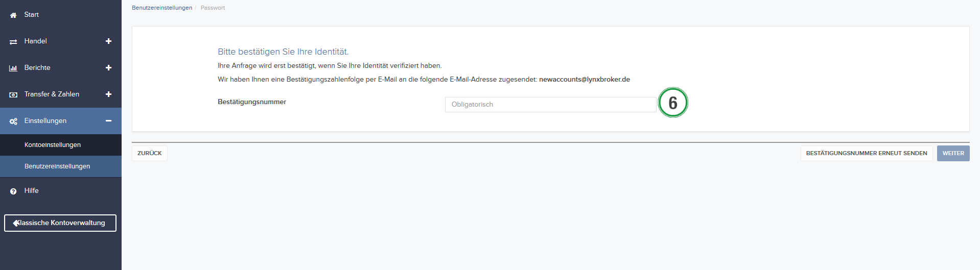Viewport: 980px width, 270px height.
Task: Open the Hilfe menu item
Action: [61, 191]
